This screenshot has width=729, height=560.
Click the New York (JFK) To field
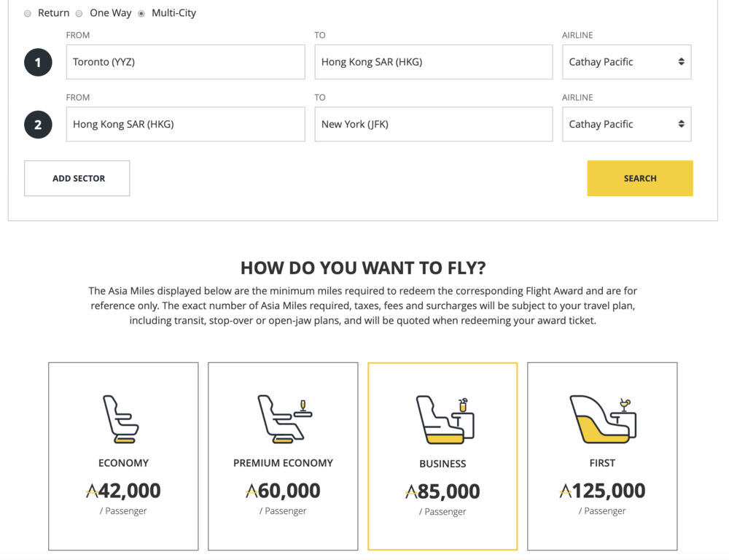(x=433, y=125)
